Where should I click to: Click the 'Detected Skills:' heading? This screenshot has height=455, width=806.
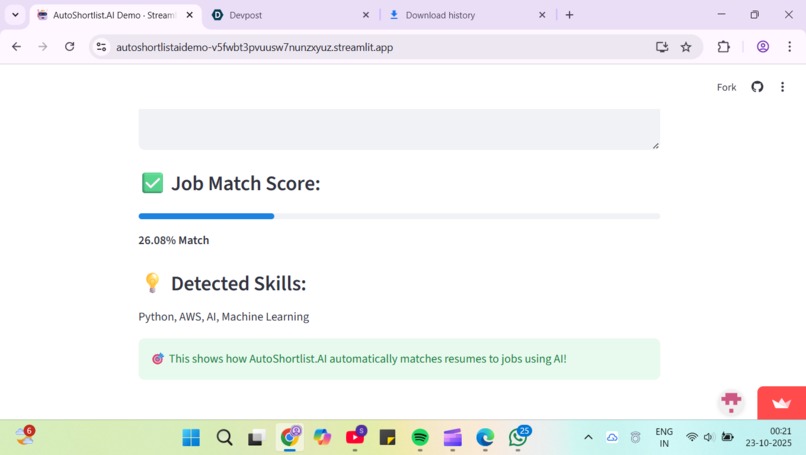click(x=239, y=284)
